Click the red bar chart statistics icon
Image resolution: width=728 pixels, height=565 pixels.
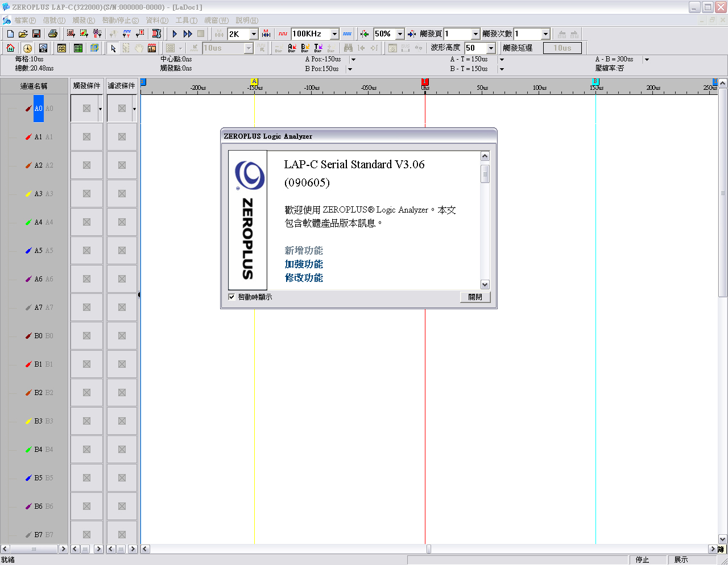(x=152, y=48)
